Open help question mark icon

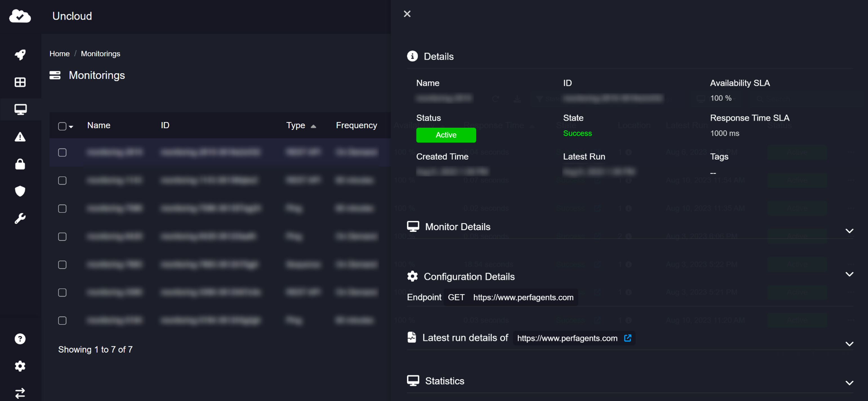20,339
